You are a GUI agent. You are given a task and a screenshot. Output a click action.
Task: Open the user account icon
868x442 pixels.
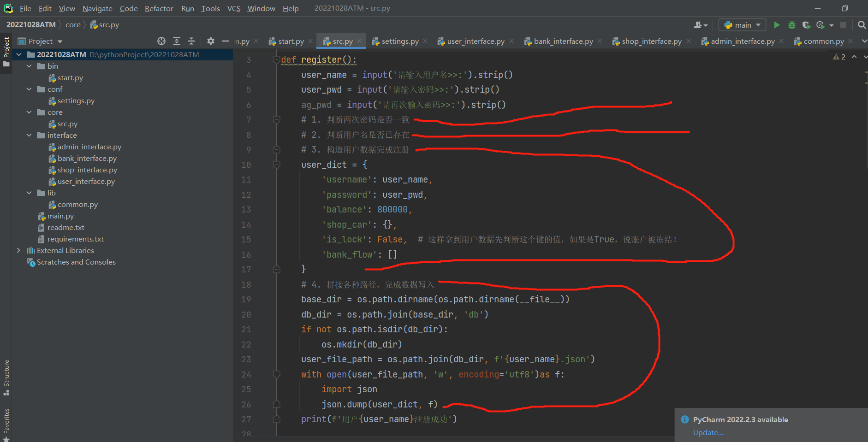pos(700,25)
